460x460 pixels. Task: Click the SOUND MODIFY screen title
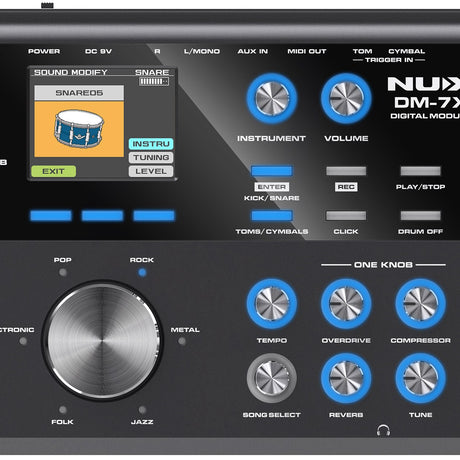(x=71, y=72)
